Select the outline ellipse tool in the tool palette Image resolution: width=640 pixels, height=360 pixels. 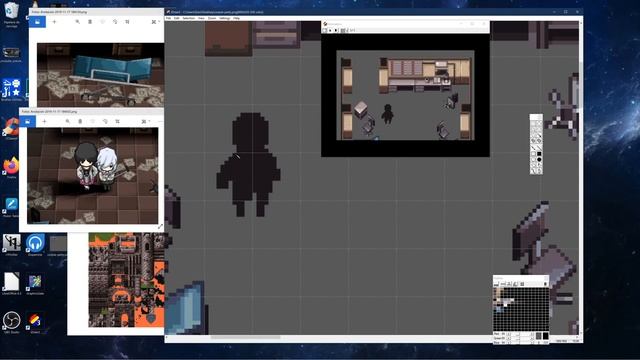coord(533,160)
